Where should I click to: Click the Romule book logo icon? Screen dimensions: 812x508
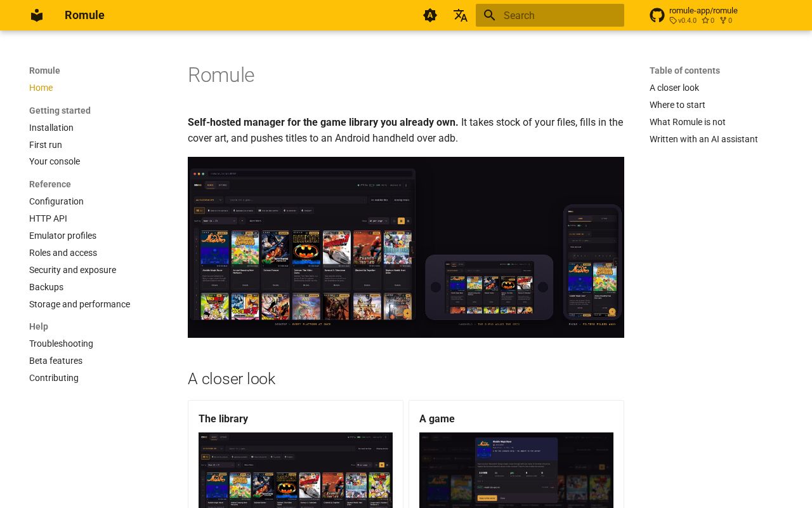(37, 15)
